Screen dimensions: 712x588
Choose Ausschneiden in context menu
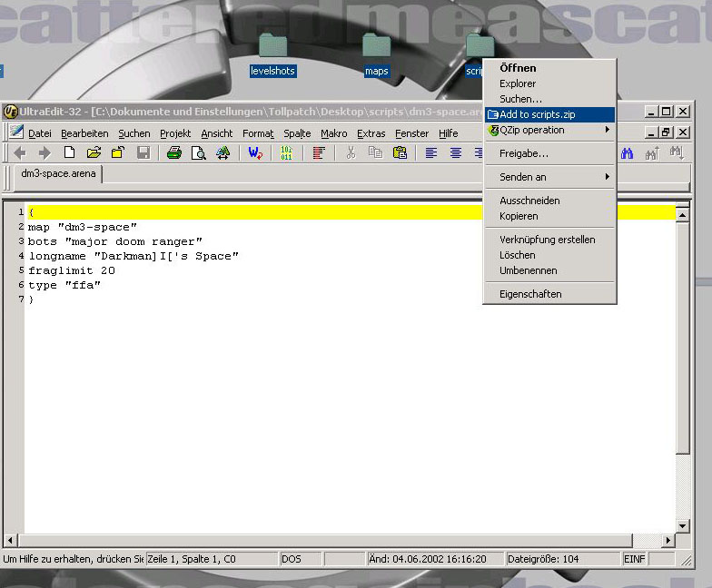click(549, 201)
